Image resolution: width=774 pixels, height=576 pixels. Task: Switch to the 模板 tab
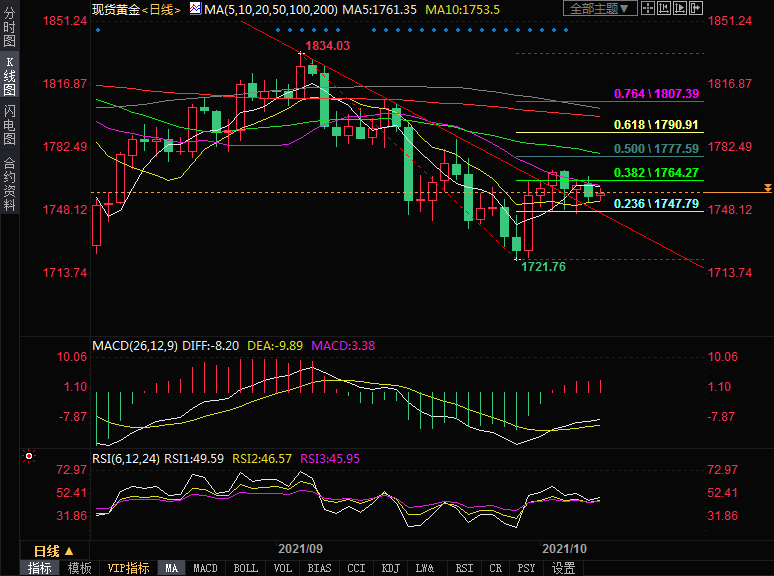pos(80,568)
